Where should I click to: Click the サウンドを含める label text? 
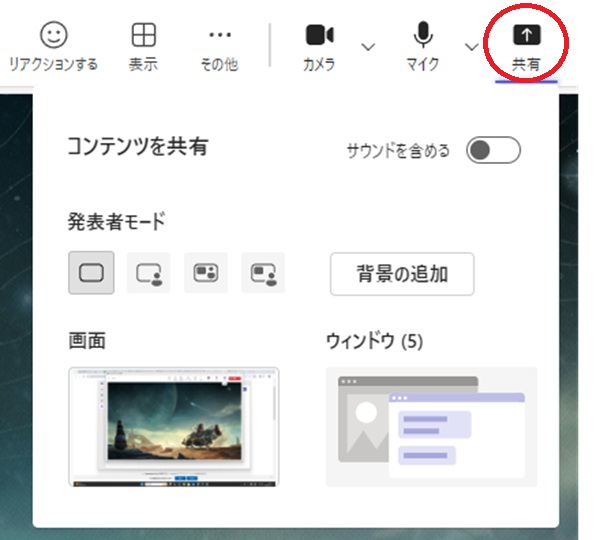(398, 152)
